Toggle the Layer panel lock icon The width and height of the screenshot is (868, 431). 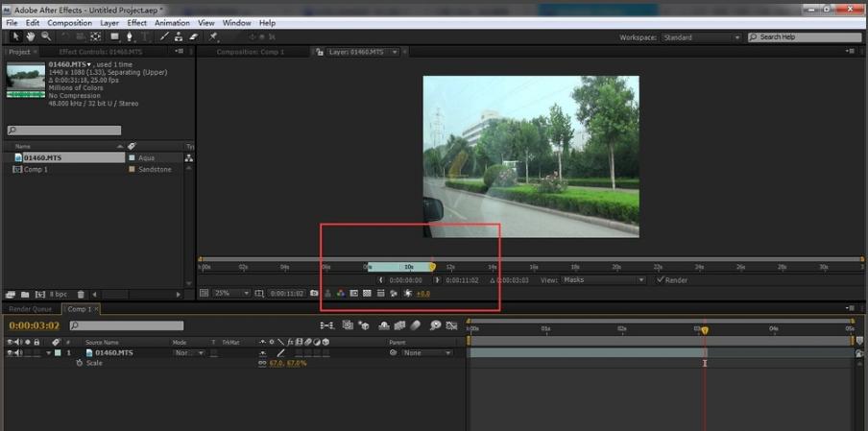pyautogui.click(x=319, y=52)
